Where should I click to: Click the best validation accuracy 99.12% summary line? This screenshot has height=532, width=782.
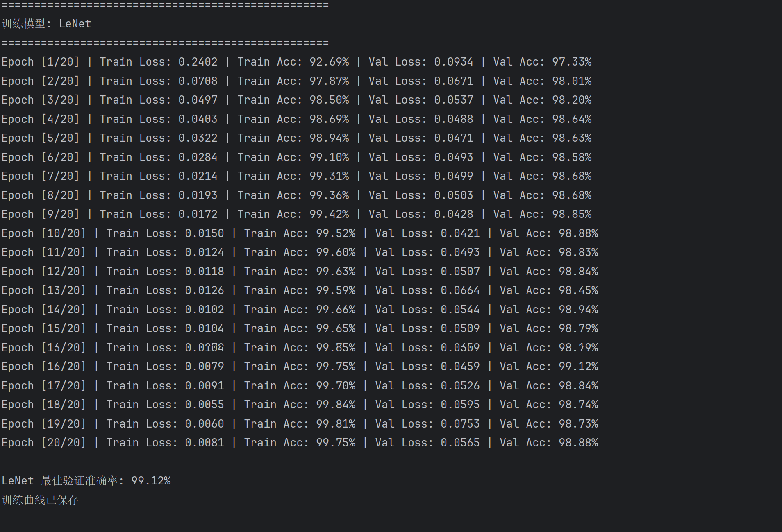point(86,481)
